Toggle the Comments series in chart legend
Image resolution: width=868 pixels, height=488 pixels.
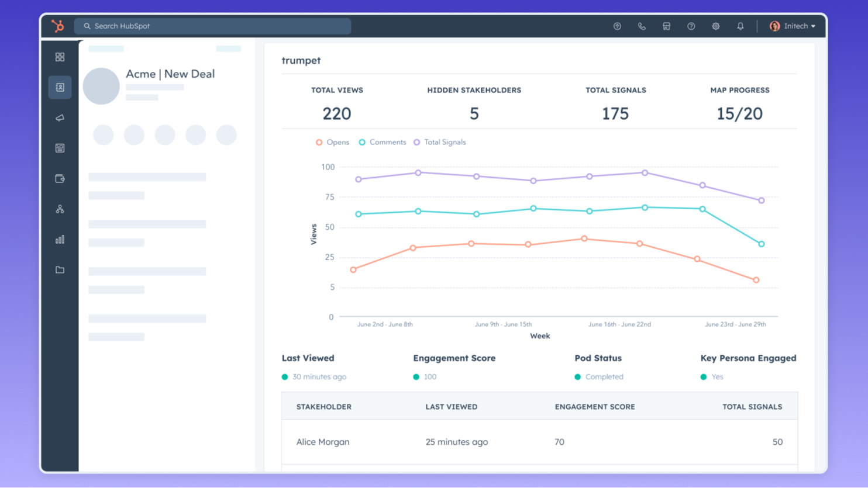click(382, 143)
